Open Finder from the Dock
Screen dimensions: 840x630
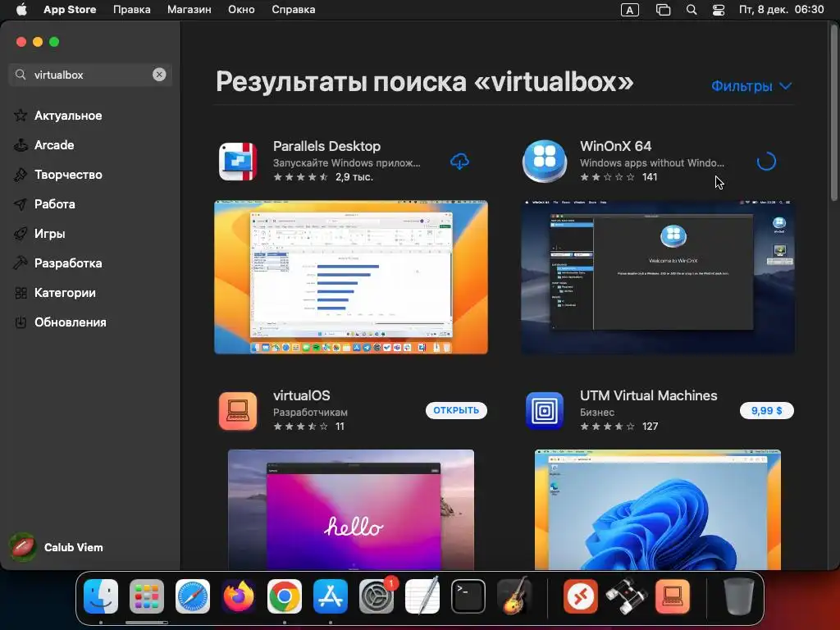click(101, 596)
